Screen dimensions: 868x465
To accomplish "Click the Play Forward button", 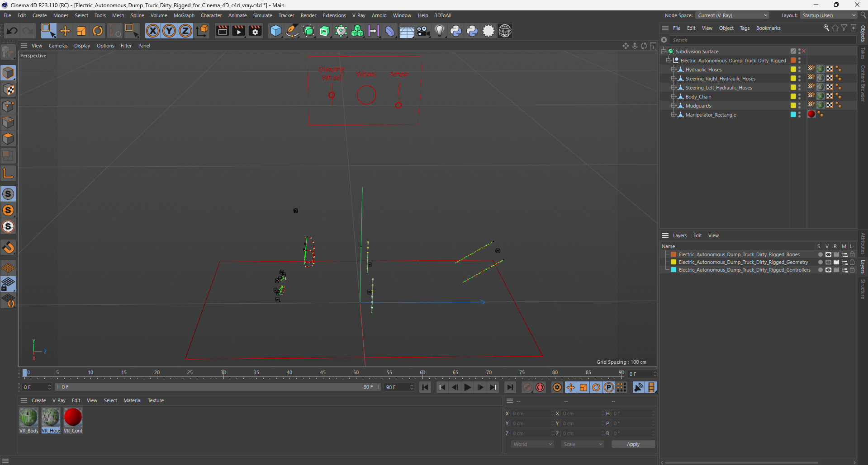I will [x=467, y=387].
